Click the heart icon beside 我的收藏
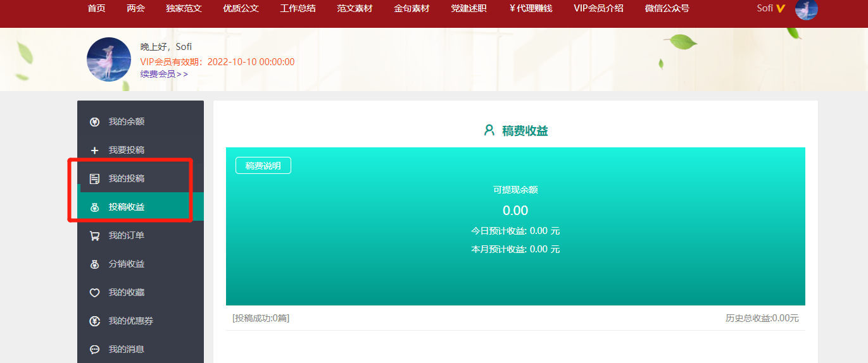 (x=95, y=293)
